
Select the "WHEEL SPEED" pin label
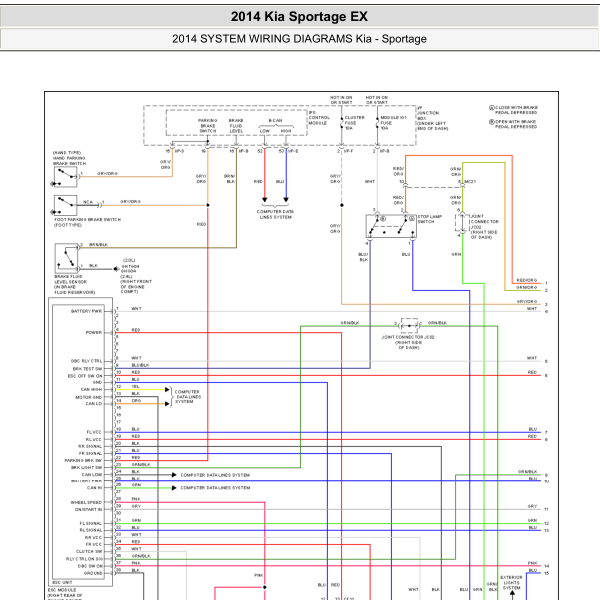86,502
